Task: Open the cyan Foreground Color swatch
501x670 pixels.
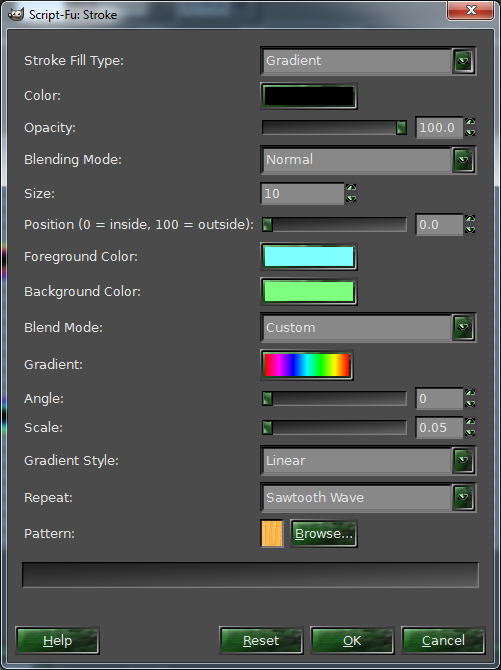Action: pyautogui.click(x=309, y=257)
